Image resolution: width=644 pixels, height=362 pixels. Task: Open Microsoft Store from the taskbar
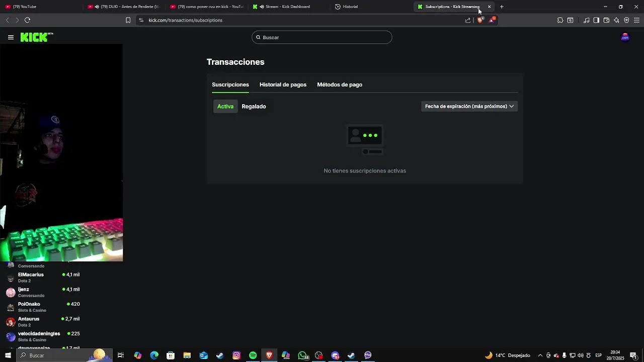tap(171, 355)
